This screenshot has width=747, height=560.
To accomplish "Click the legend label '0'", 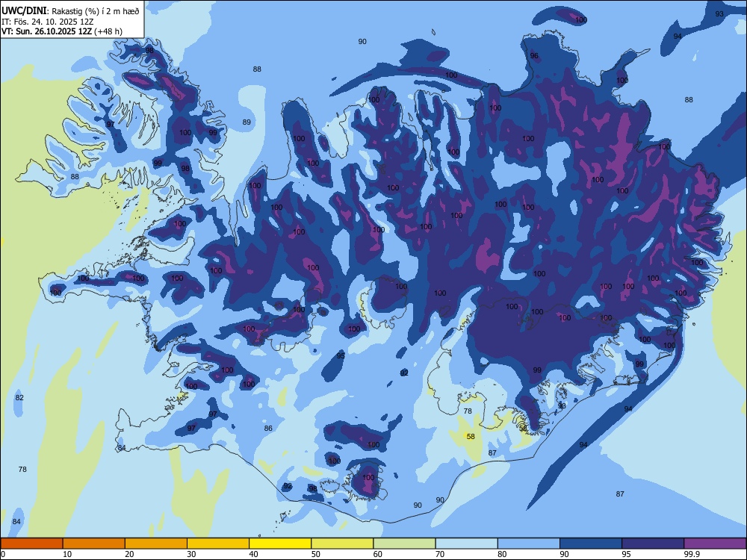I will [3, 554].
